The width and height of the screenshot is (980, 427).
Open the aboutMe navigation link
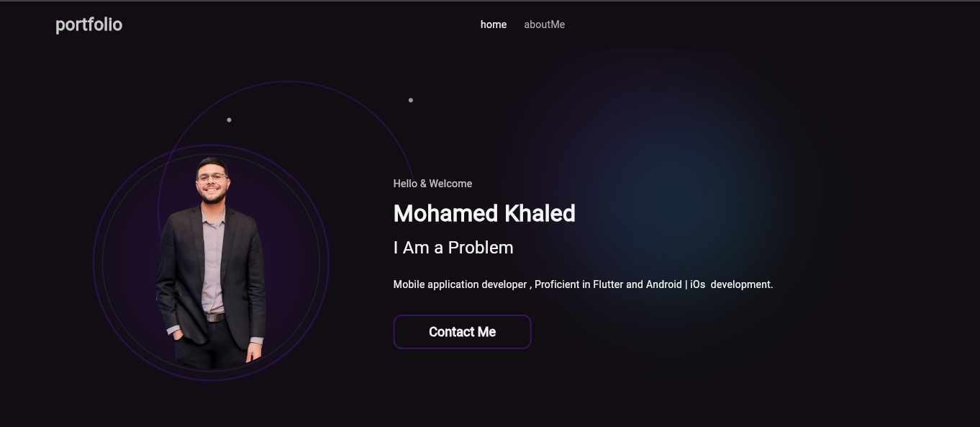544,24
